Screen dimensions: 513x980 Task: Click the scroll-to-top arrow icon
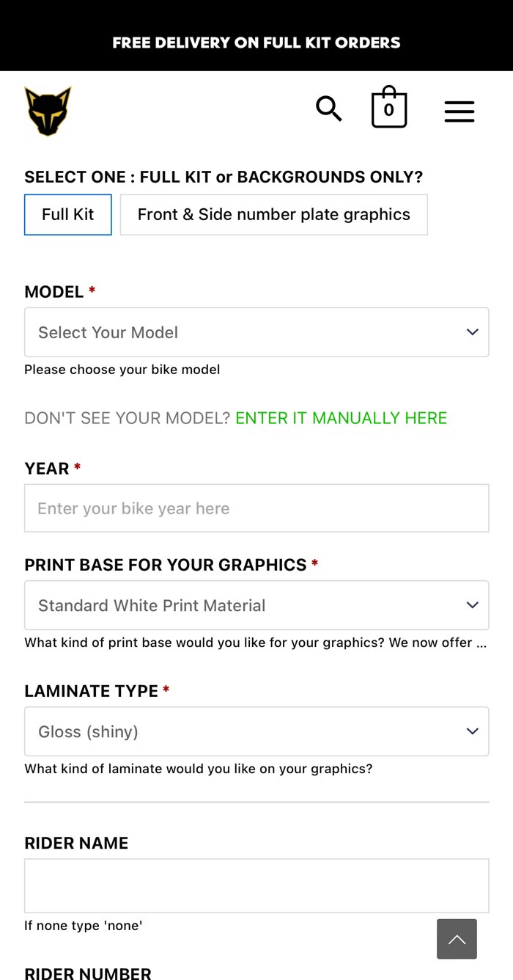(457, 939)
